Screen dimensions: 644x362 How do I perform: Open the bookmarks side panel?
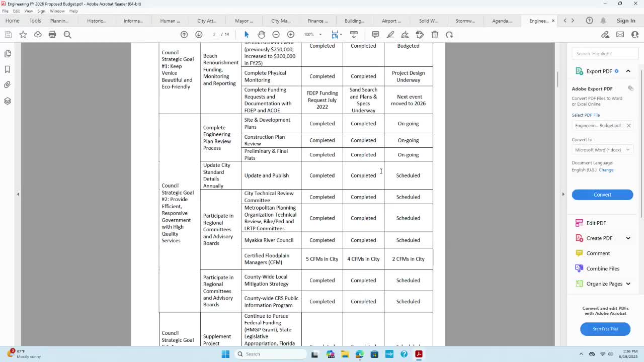8,69
